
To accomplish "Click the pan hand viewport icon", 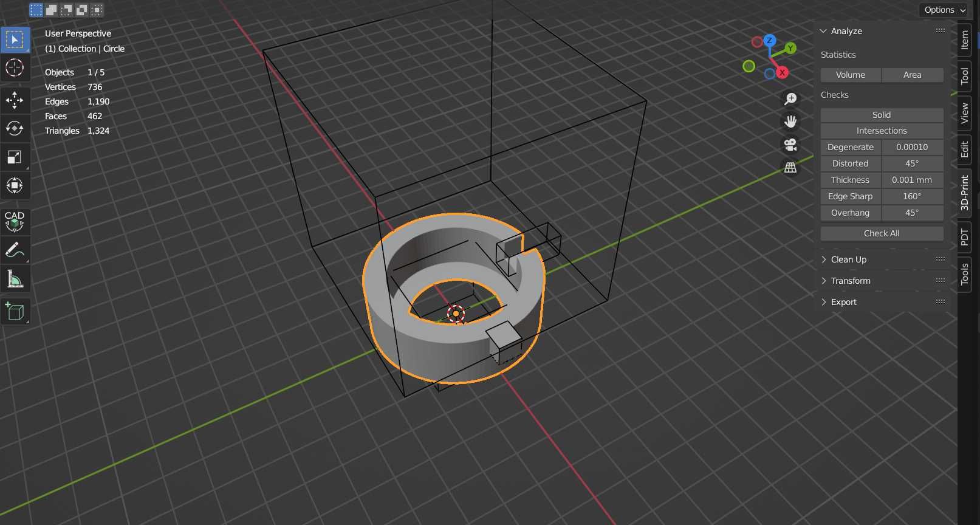I will point(790,122).
